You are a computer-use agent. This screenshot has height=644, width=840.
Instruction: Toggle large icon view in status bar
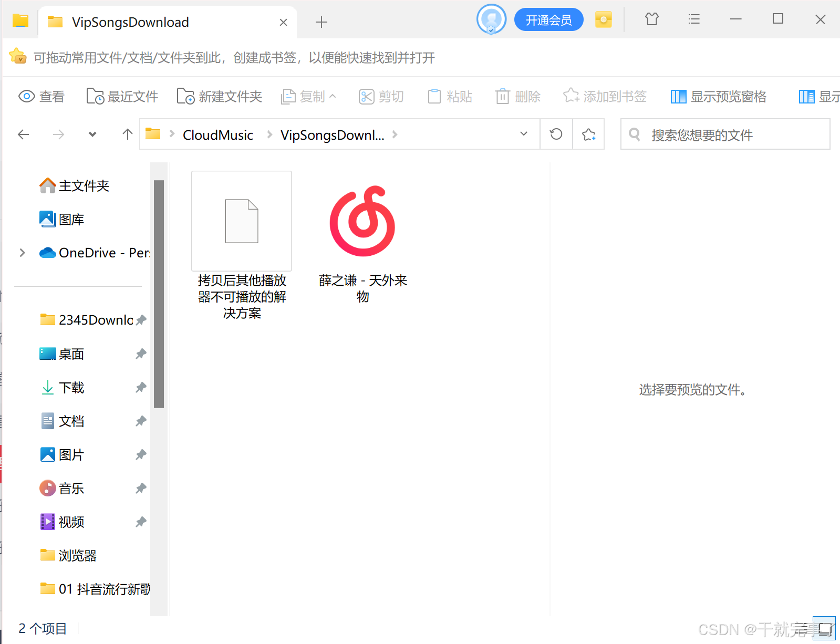[x=824, y=628]
